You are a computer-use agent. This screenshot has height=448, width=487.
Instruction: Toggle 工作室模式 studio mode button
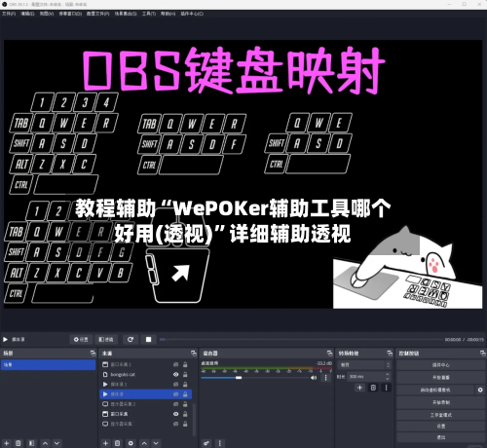[x=441, y=415]
